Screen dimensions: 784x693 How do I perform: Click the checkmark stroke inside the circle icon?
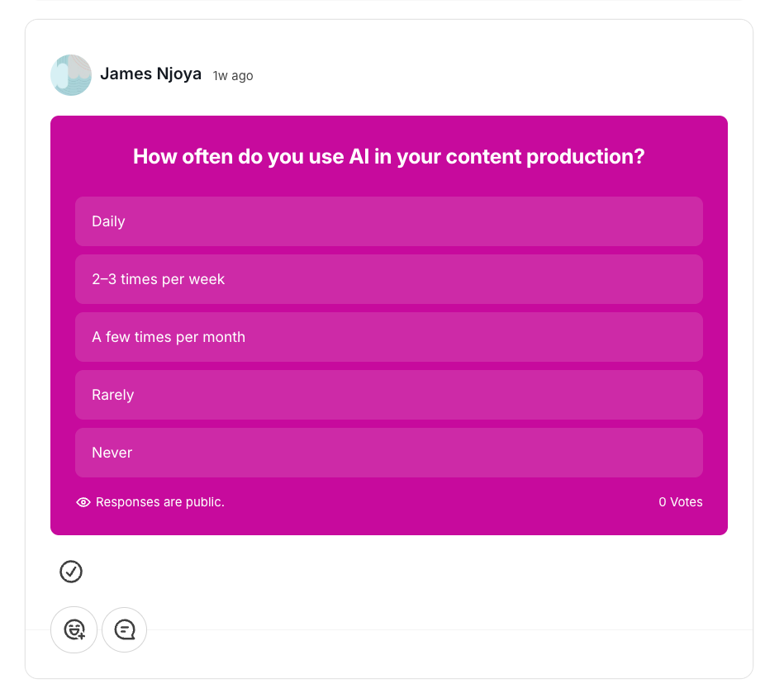pyautogui.click(x=71, y=572)
